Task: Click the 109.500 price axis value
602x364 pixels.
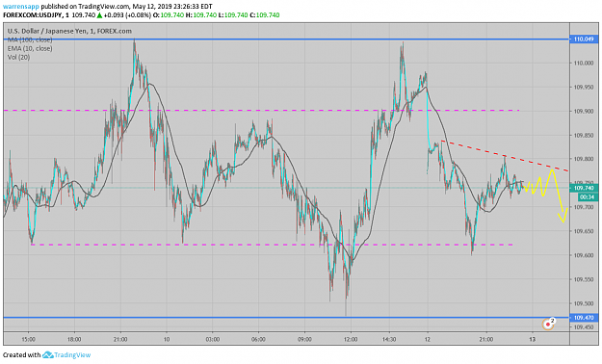Action: (x=584, y=303)
